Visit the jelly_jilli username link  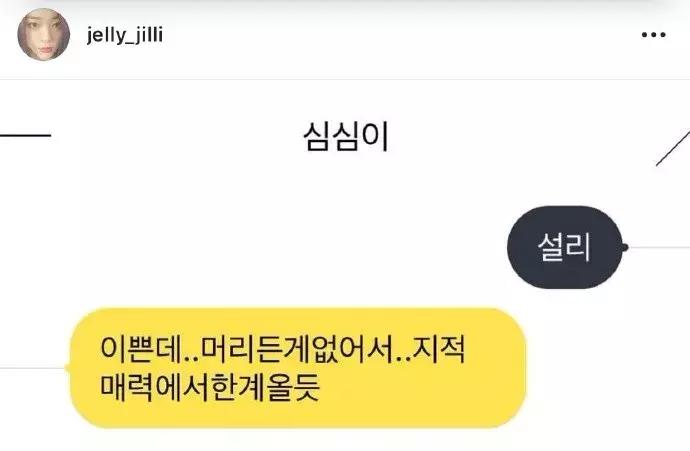(x=125, y=35)
